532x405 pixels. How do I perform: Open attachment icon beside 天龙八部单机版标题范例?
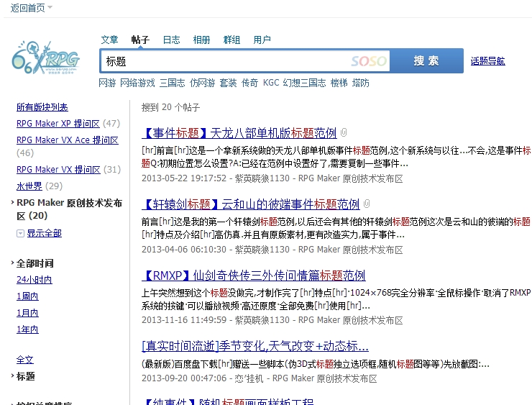click(344, 132)
